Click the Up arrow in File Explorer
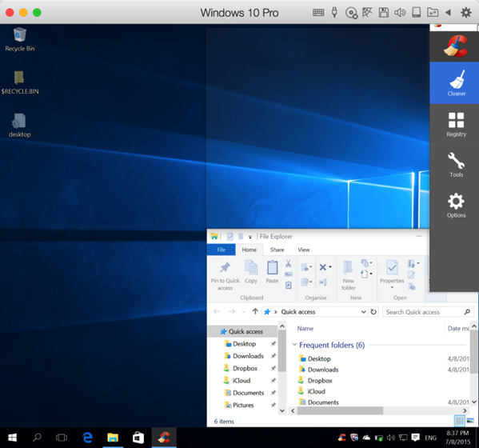Viewport: 479px width, 448px height. (255, 311)
